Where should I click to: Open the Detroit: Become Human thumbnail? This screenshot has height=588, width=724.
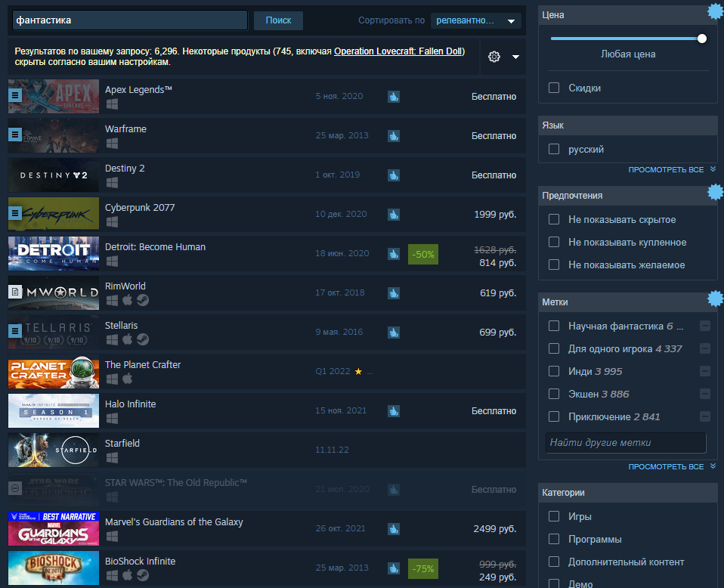pyautogui.click(x=54, y=254)
